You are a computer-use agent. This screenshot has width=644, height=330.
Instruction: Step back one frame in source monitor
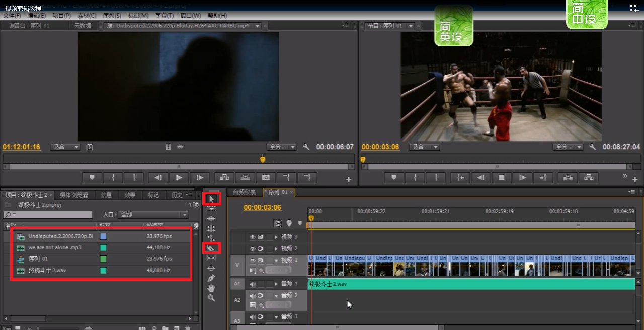[157, 177]
